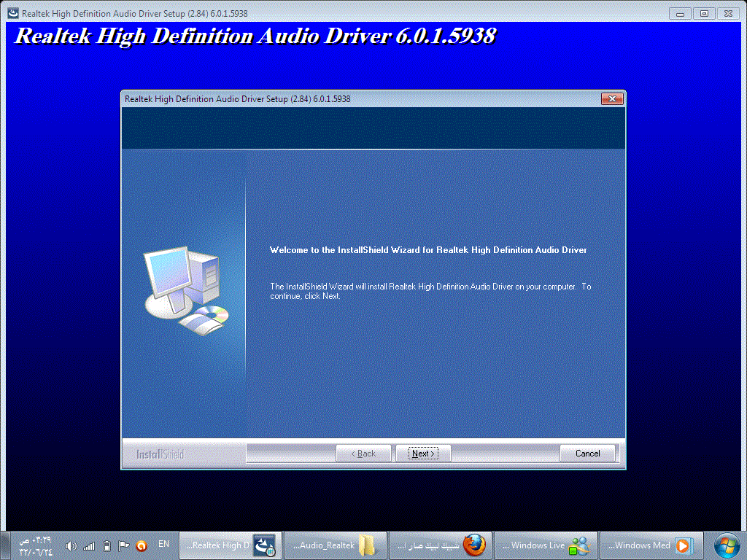Image resolution: width=747 pixels, height=560 pixels.
Task: Click the volume speaker tray icon
Action: pyautogui.click(x=71, y=546)
